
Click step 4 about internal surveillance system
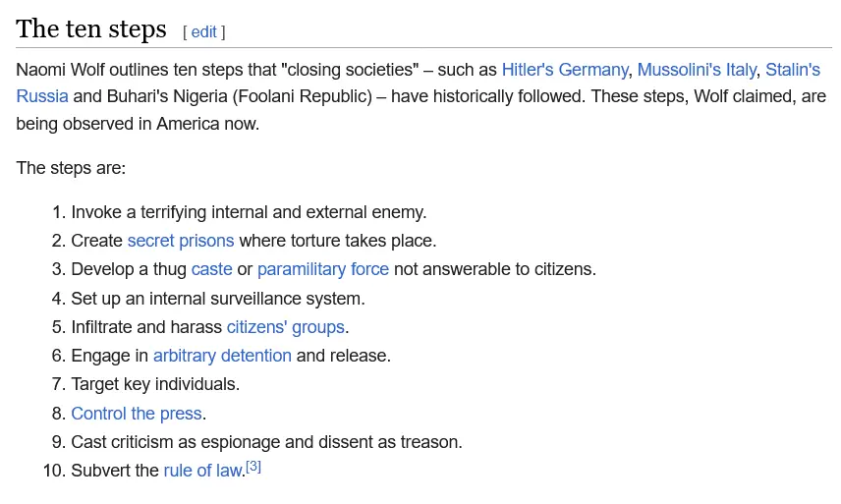tap(217, 299)
